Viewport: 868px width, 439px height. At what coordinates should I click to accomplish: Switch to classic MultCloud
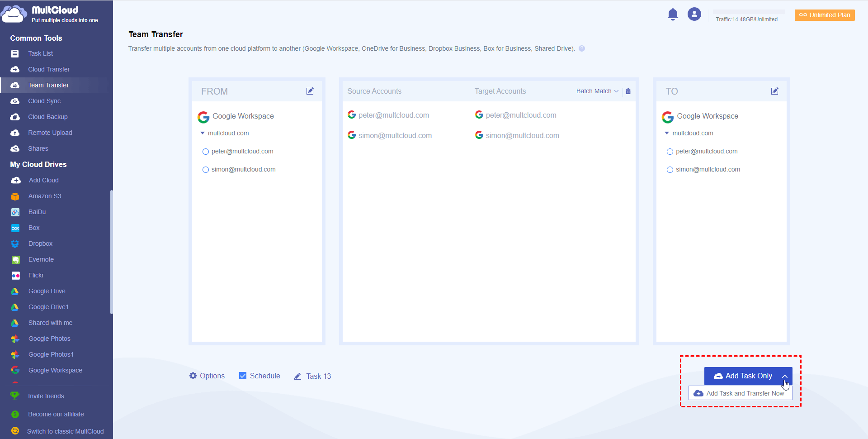[66, 431]
